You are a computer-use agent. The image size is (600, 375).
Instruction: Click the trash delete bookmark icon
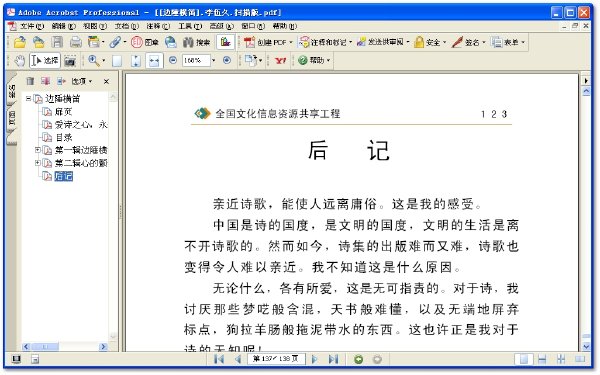click(x=30, y=81)
